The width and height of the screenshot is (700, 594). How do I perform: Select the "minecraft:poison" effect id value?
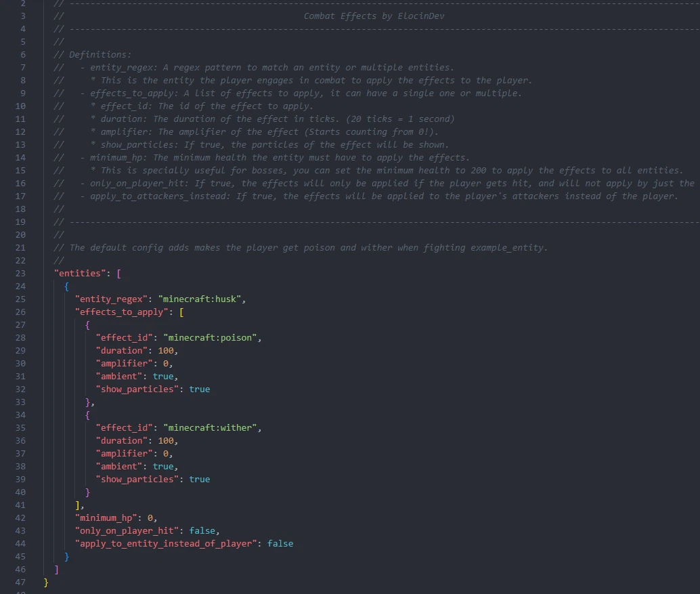point(210,338)
